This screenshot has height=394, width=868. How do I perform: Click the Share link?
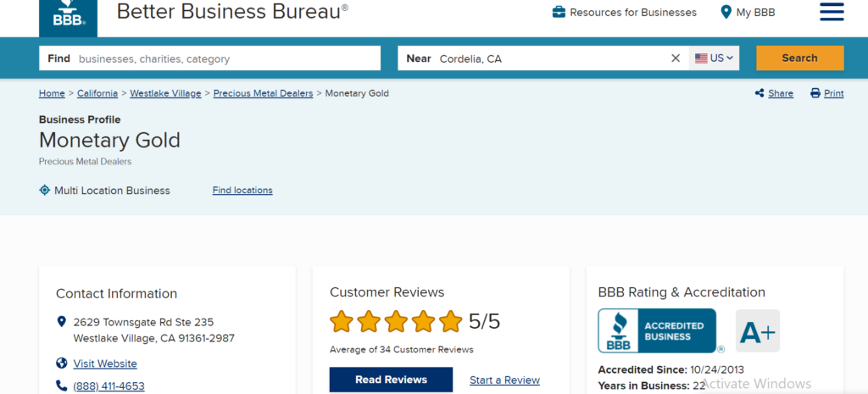pyautogui.click(x=781, y=93)
